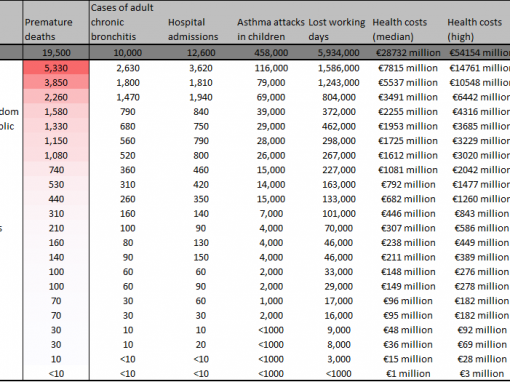Select the premature deaths cell 1,330
Screen dimensions: 510x382
point(56,126)
